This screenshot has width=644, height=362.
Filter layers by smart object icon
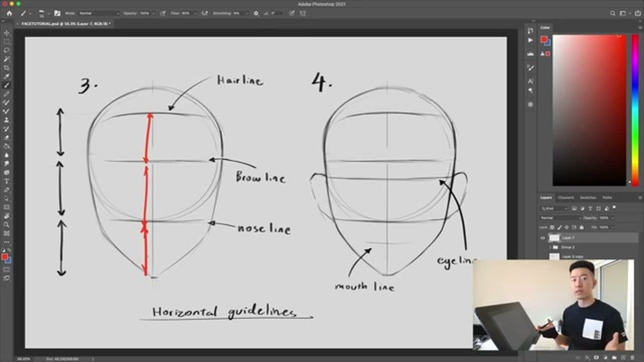pyautogui.click(x=606, y=209)
